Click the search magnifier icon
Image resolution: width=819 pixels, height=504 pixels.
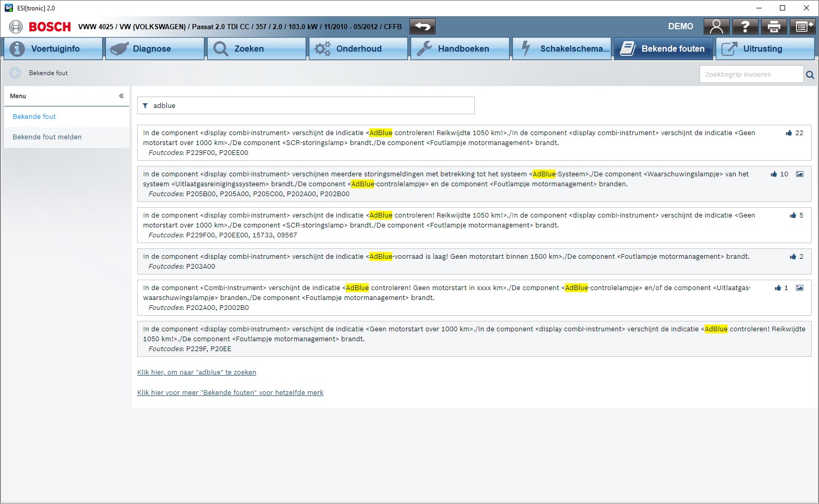point(810,75)
